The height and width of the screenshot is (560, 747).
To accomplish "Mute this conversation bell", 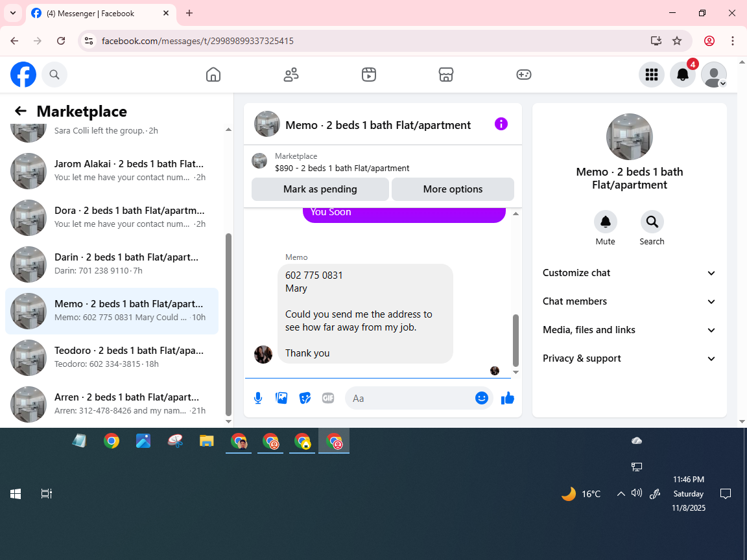I will click(x=606, y=222).
